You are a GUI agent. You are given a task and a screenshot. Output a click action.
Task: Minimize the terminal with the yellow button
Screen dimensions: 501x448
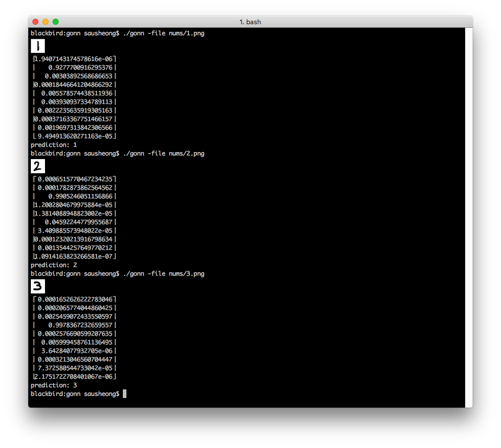(45, 22)
